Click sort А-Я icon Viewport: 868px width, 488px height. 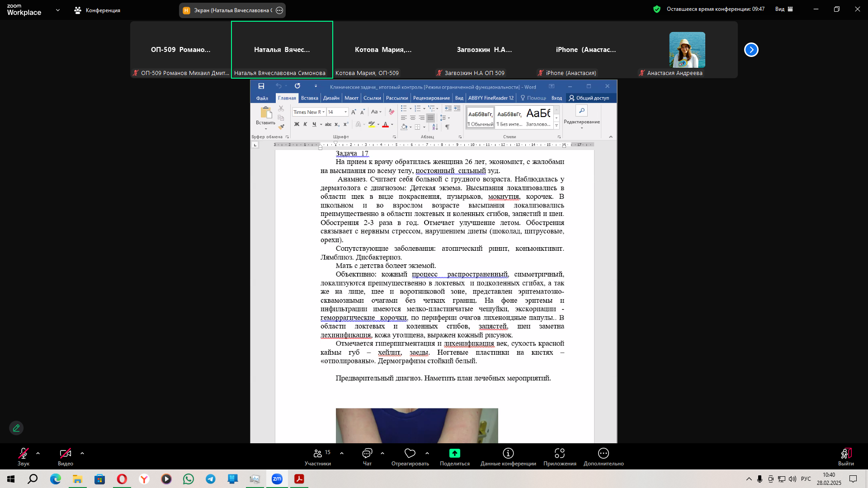435,127
